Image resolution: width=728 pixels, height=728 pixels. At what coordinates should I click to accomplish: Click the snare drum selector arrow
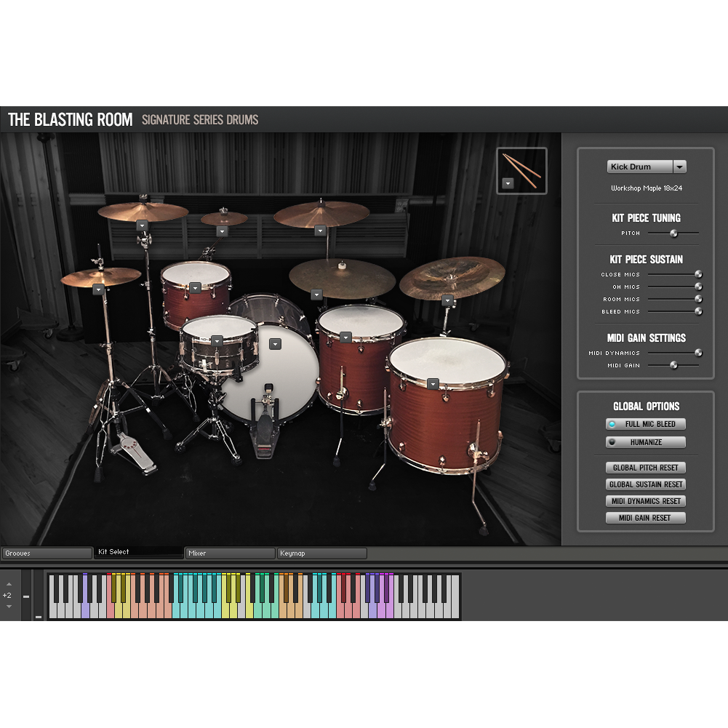(217, 340)
